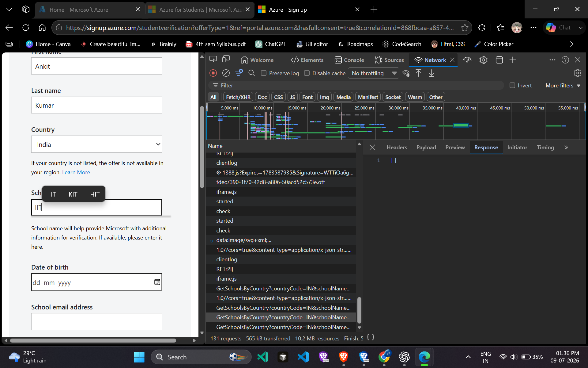Show more request detail tabs chevron
The height and width of the screenshot is (368, 588).
[566, 148]
